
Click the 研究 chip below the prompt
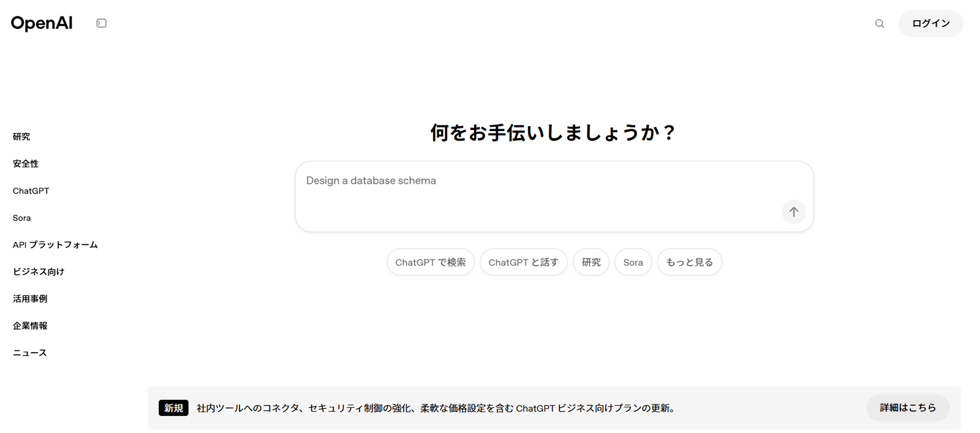591,262
